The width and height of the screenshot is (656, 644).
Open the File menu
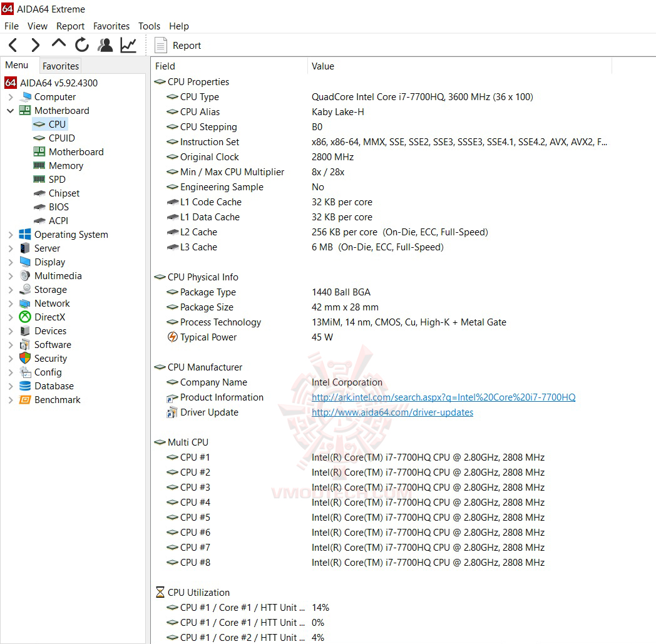point(11,26)
